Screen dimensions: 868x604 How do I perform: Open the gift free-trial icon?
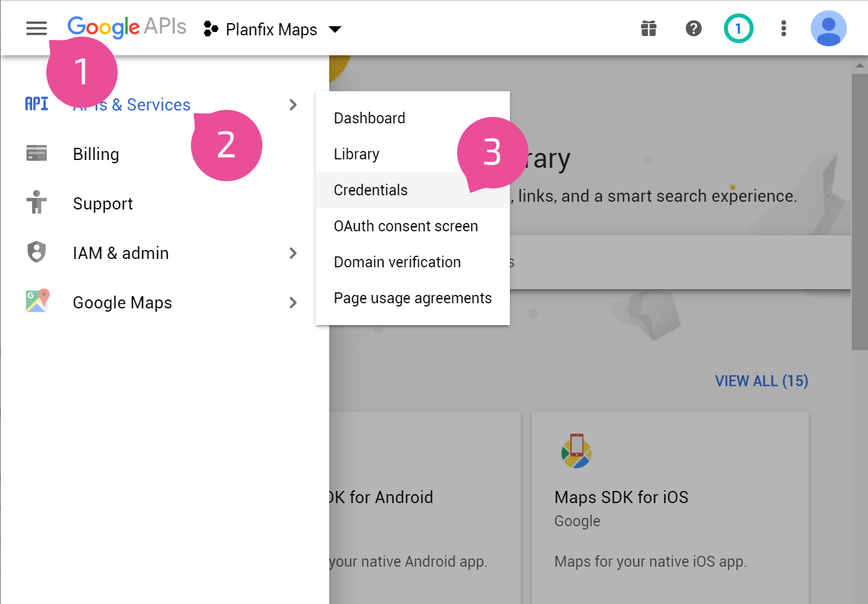click(x=649, y=28)
